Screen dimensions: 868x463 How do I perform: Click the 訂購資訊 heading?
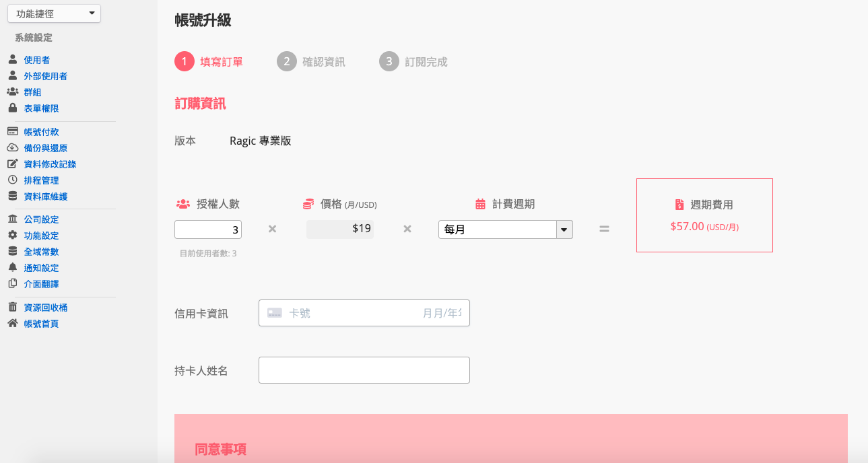click(200, 104)
